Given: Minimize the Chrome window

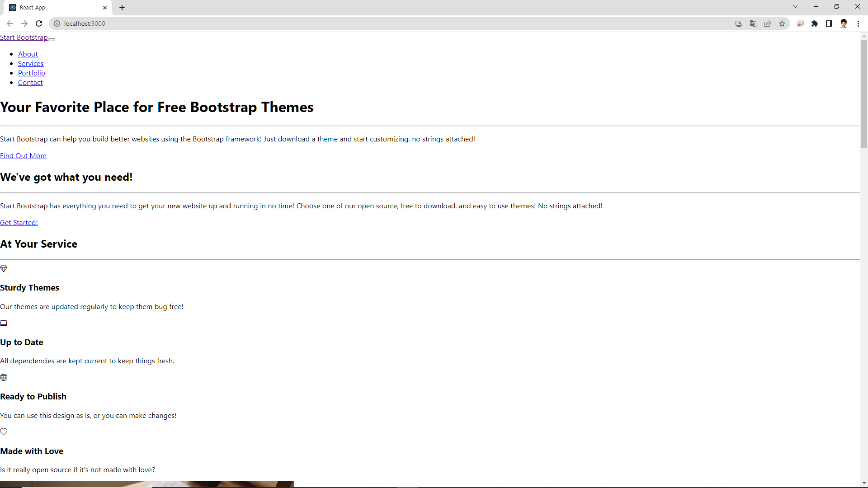Looking at the screenshot, I should point(816,6).
